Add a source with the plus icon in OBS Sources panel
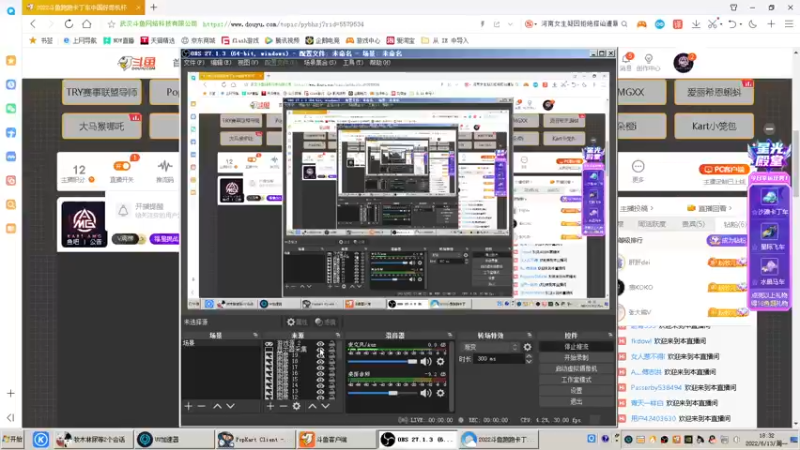Image resolution: width=800 pixels, height=450 pixels. click(270, 406)
